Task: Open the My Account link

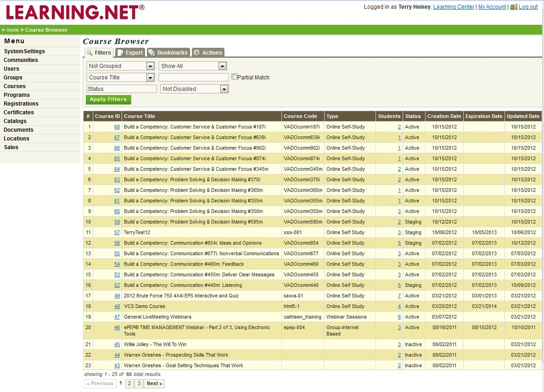Action: (492, 6)
